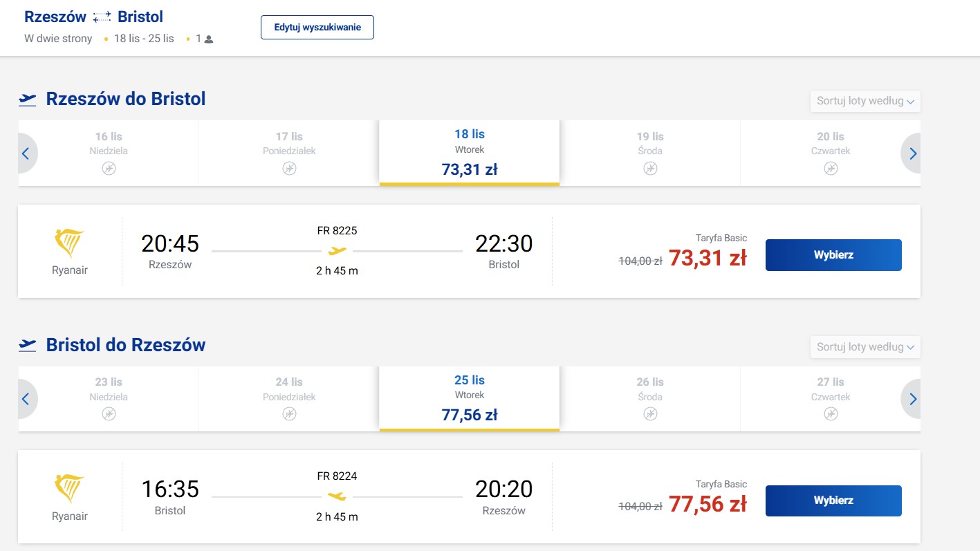Click the Ryanair logo on flight FR 8224

point(69,489)
